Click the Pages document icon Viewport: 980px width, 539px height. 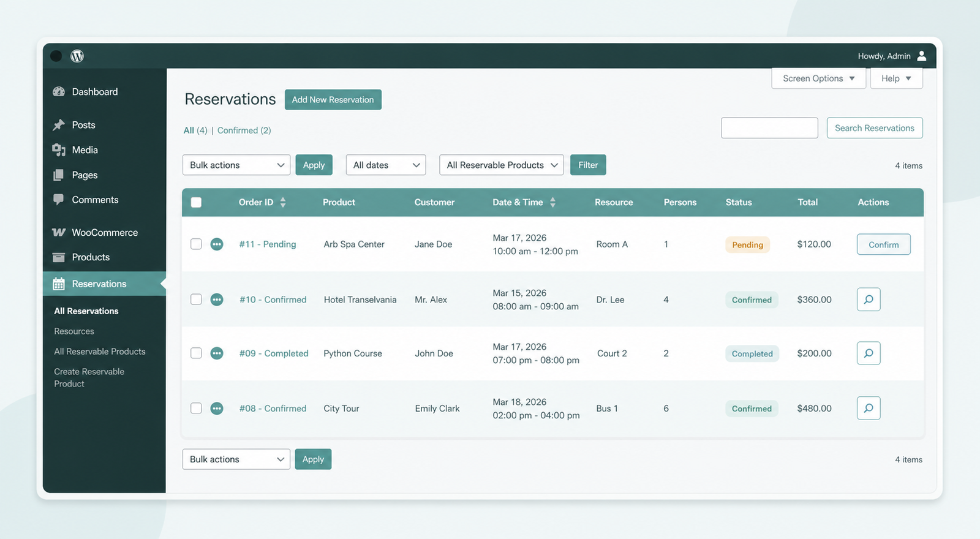pyautogui.click(x=59, y=175)
